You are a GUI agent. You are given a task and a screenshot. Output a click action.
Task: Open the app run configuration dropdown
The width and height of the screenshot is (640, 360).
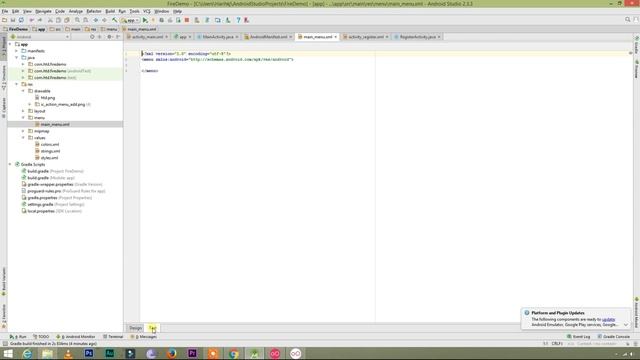pos(131,20)
